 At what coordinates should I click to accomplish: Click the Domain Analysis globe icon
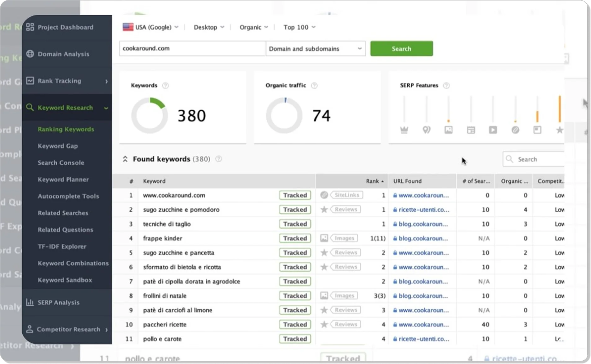click(30, 54)
